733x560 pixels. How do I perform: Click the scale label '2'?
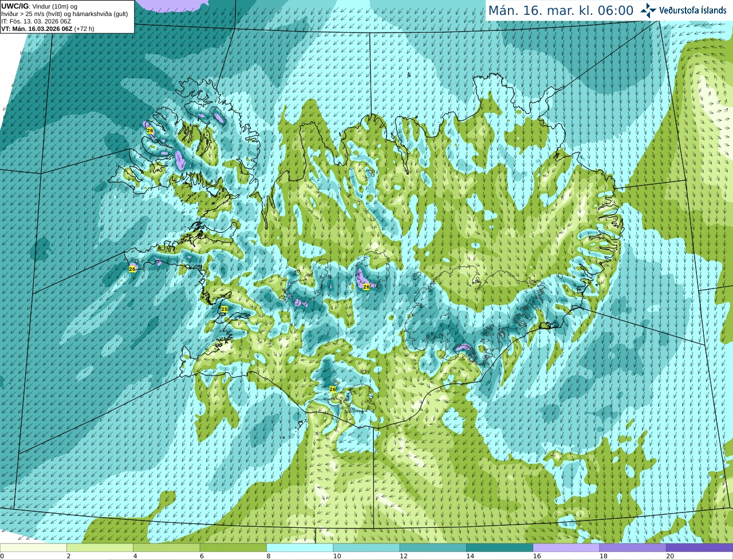point(69,556)
